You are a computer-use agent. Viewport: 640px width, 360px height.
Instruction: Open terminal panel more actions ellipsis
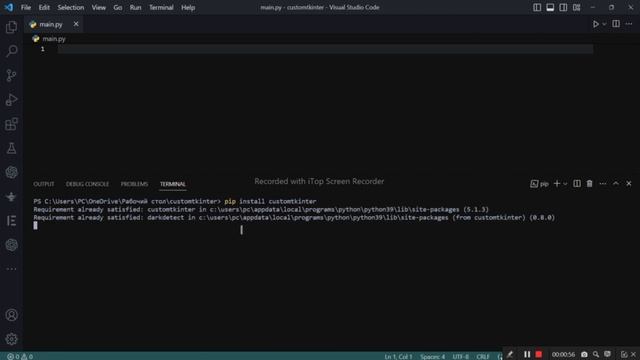(x=602, y=184)
